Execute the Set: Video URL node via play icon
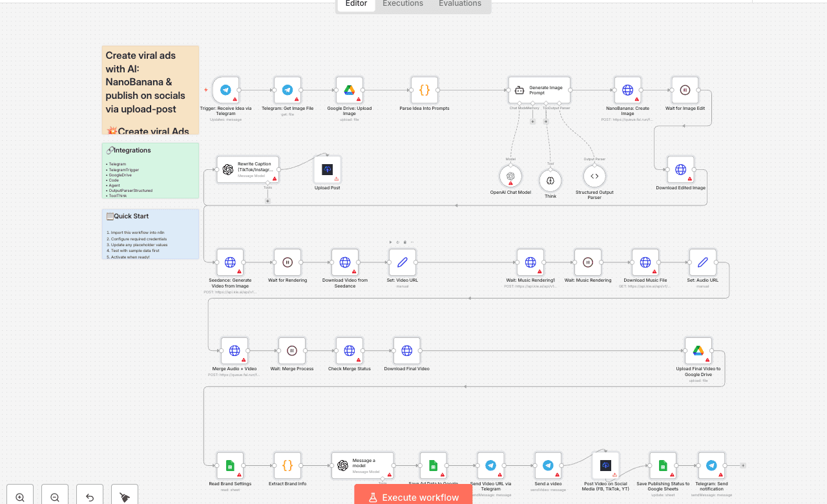This screenshot has height=504, width=827. click(390, 242)
